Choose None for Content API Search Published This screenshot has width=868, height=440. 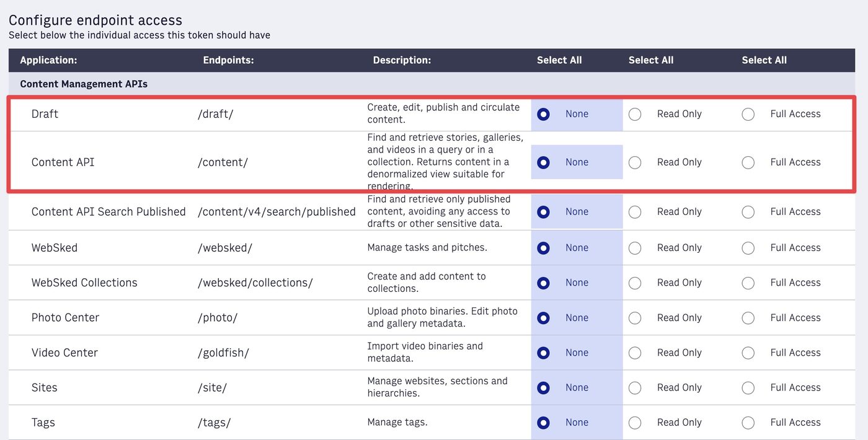click(x=544, y=212)
